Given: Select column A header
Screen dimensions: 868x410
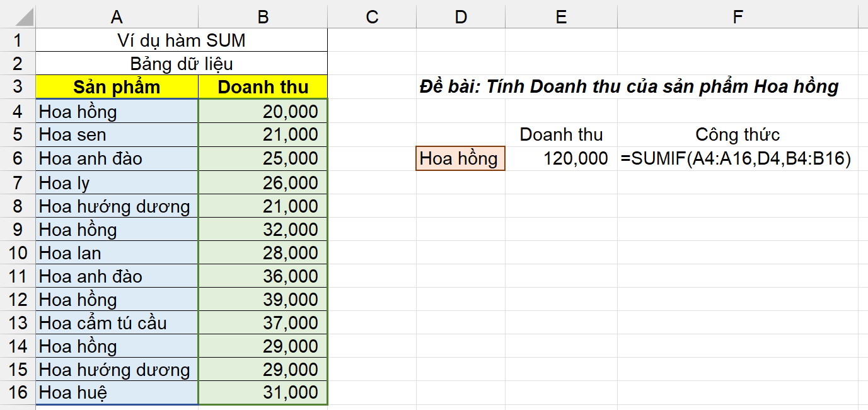Looking at the screenshot, I should coord(117,16).
